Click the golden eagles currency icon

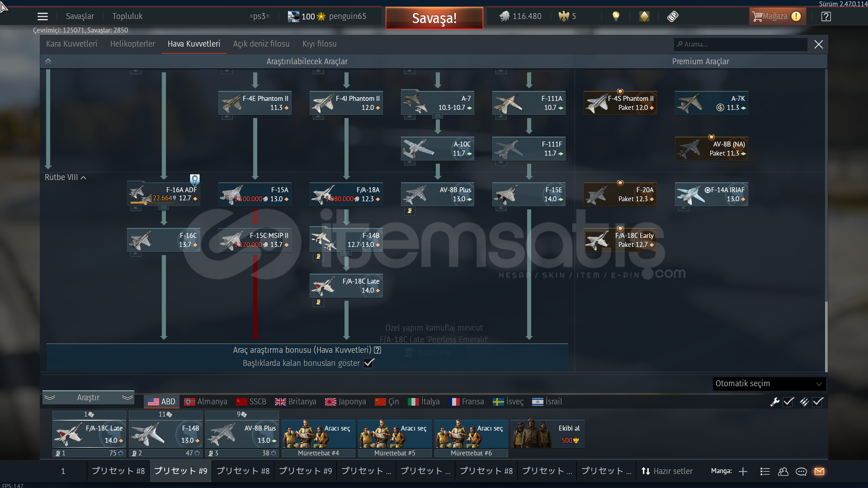[563, 16]
